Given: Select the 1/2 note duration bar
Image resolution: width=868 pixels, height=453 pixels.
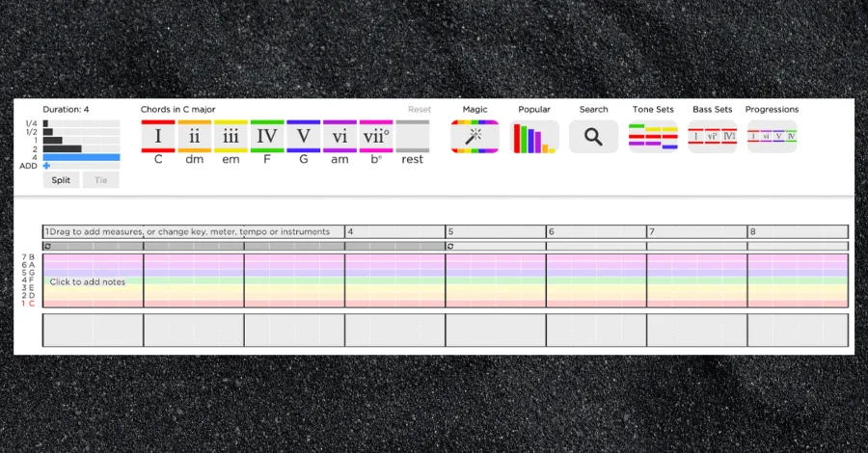Looking at the screenshot, I should click(81, 132).
